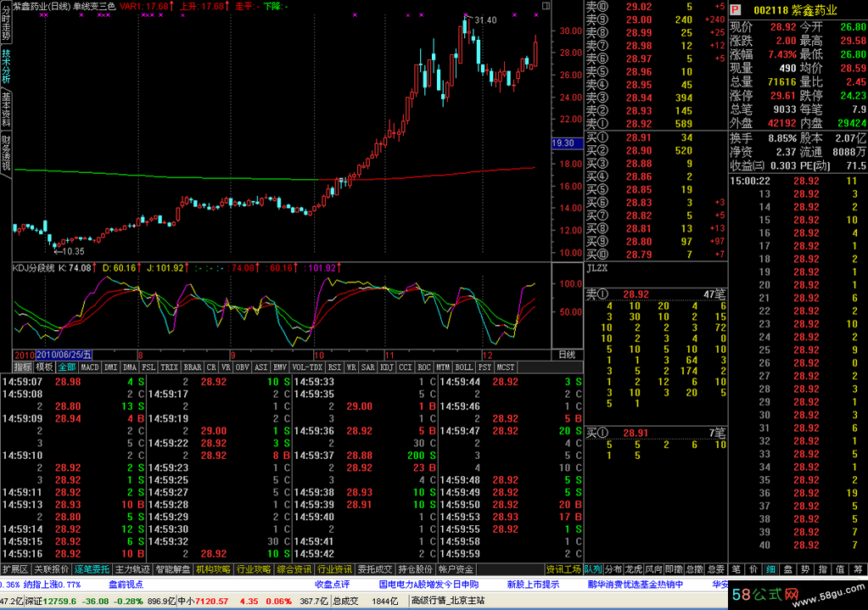Choose the CR indicator tab
The width and height of the screenshot is (868, 610).
pos(211,367)
